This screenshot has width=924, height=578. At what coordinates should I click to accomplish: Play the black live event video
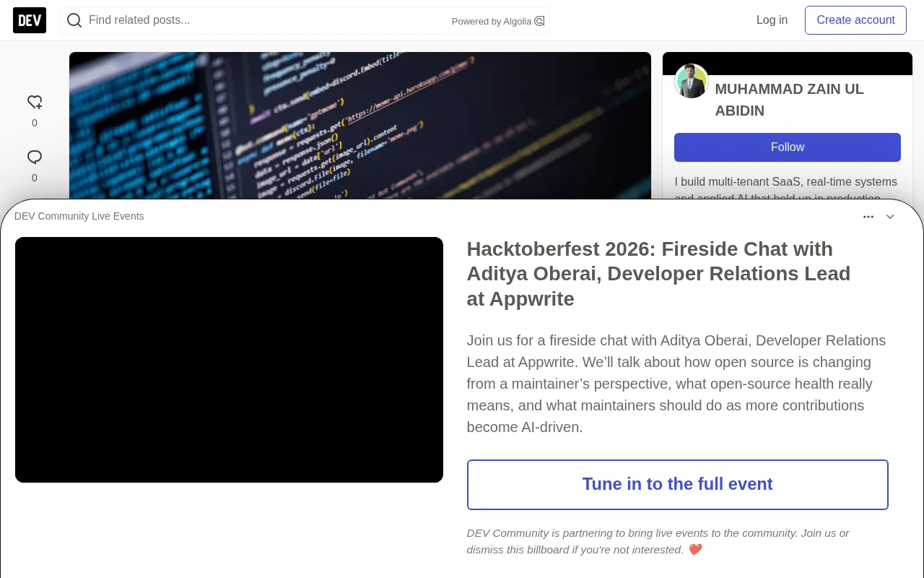(229, 360)
